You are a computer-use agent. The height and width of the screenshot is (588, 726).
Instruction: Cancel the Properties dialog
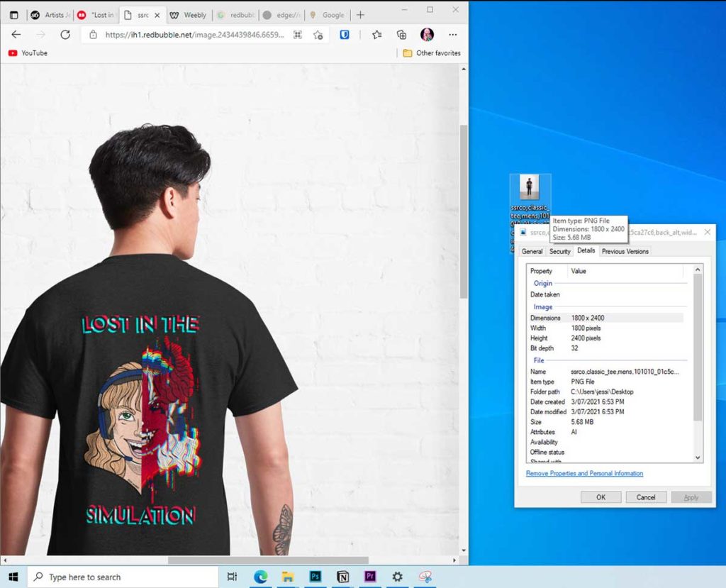[x=646, y=497]
